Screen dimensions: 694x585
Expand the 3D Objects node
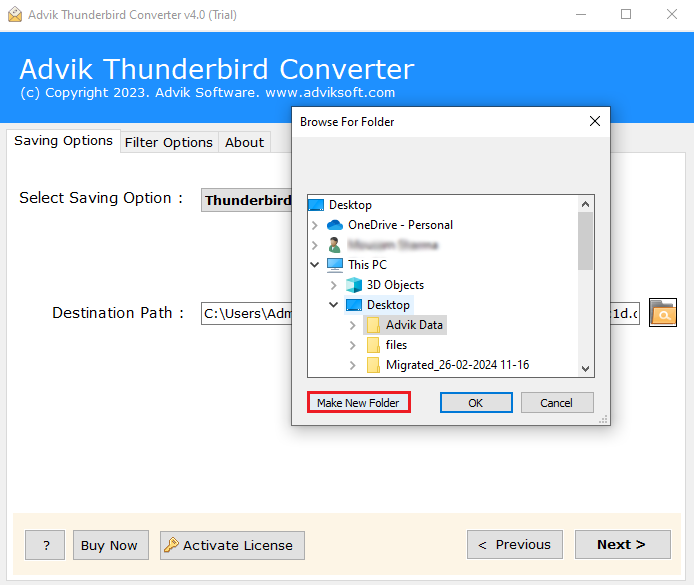334,285
